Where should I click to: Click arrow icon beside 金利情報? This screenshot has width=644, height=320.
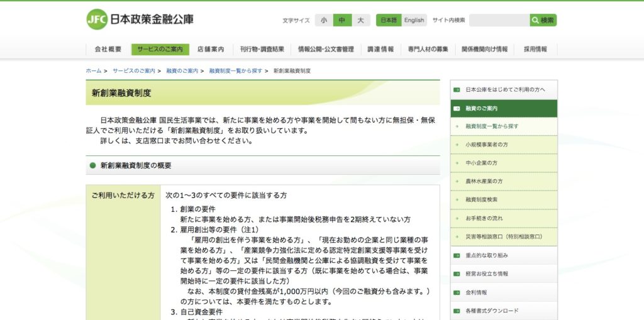pos(457,293)
